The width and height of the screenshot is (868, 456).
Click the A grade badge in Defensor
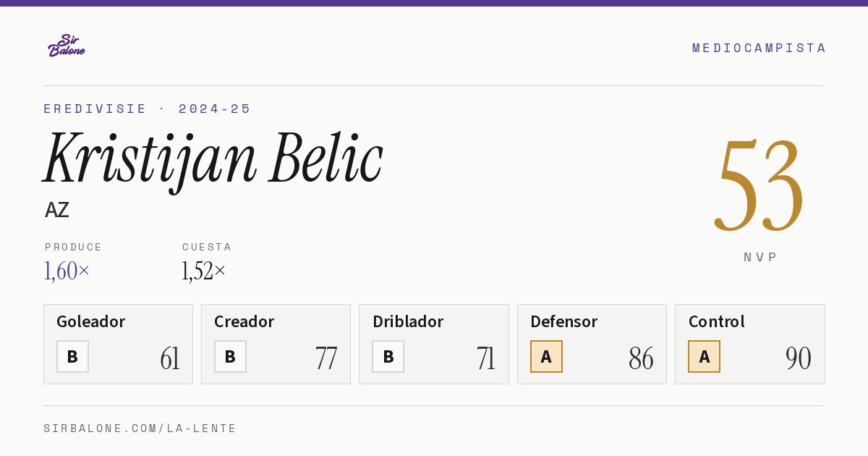coord(546,356)
